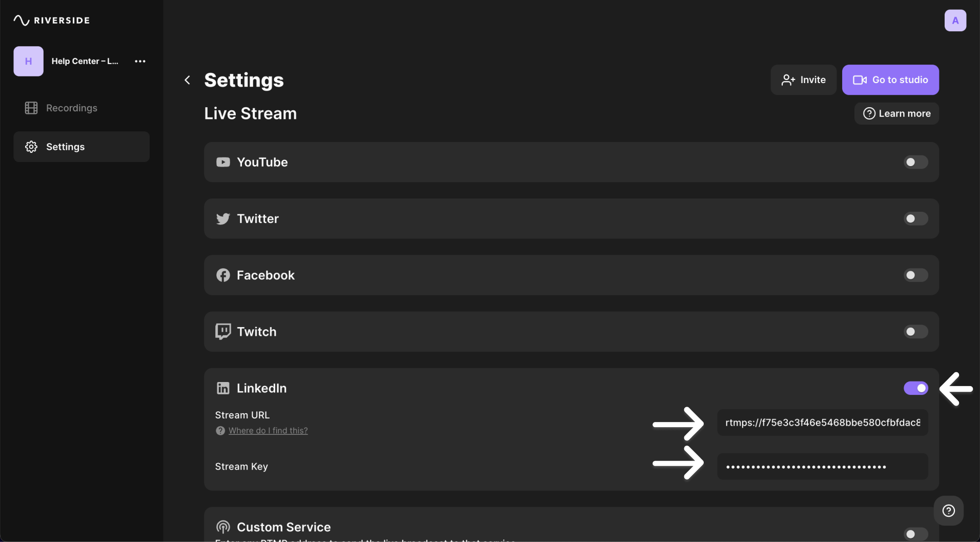Focus the Stream URL input field
The height and width of the screenshot is (542, 980).
(x=822, y=423)
